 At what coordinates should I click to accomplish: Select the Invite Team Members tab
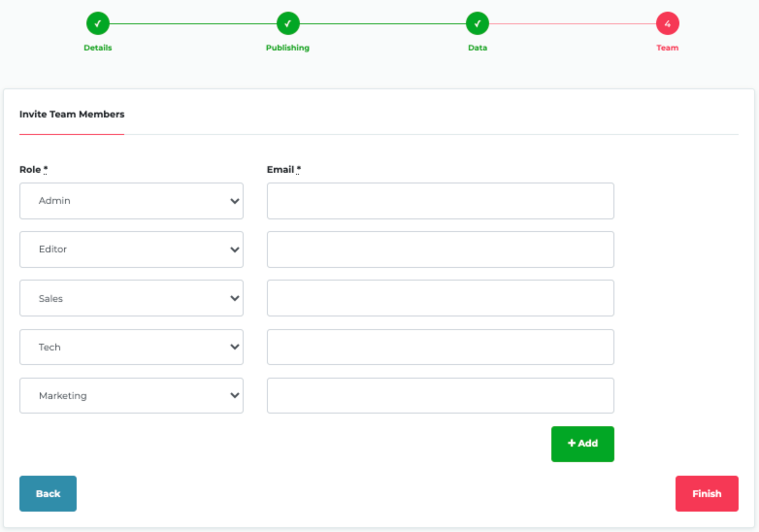(x=72, y=115)
